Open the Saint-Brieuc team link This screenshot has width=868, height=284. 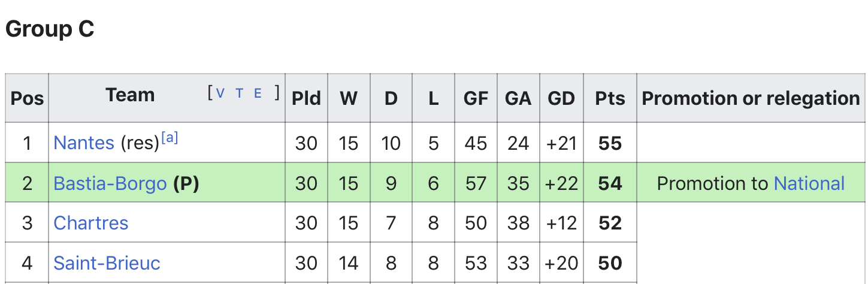click(x=107, y=263)
